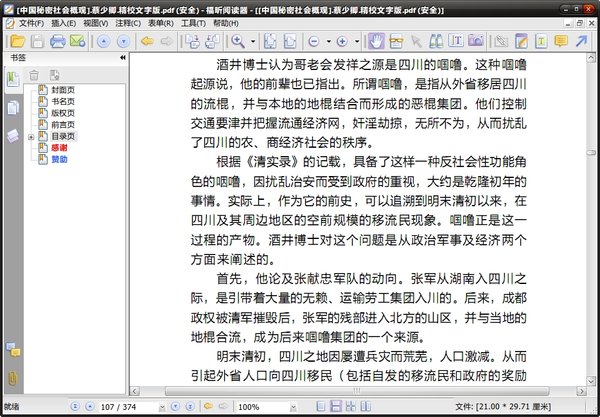Select the 封面页 bookmark
600x417 pixels.
coord(63,90)
